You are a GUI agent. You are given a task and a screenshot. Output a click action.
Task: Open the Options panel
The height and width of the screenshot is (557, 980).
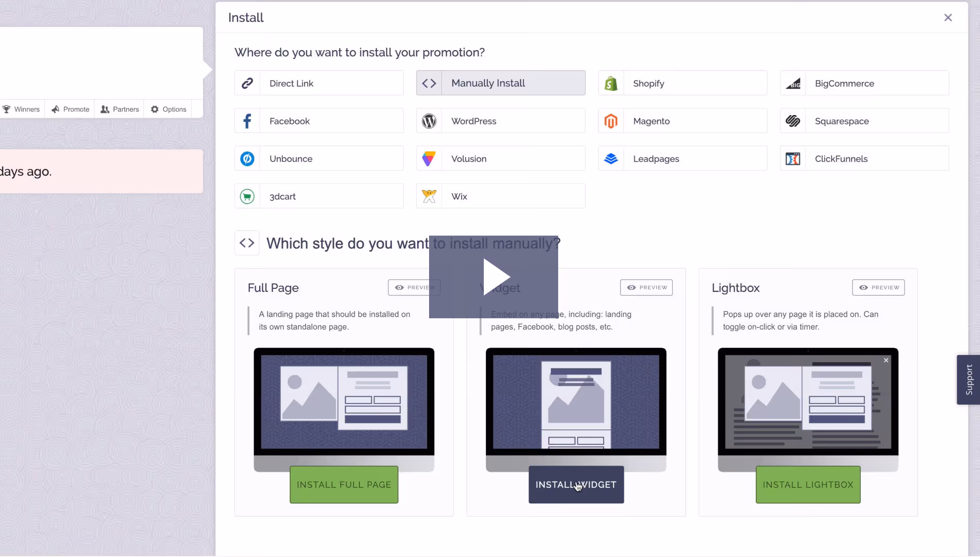(168, 109)
